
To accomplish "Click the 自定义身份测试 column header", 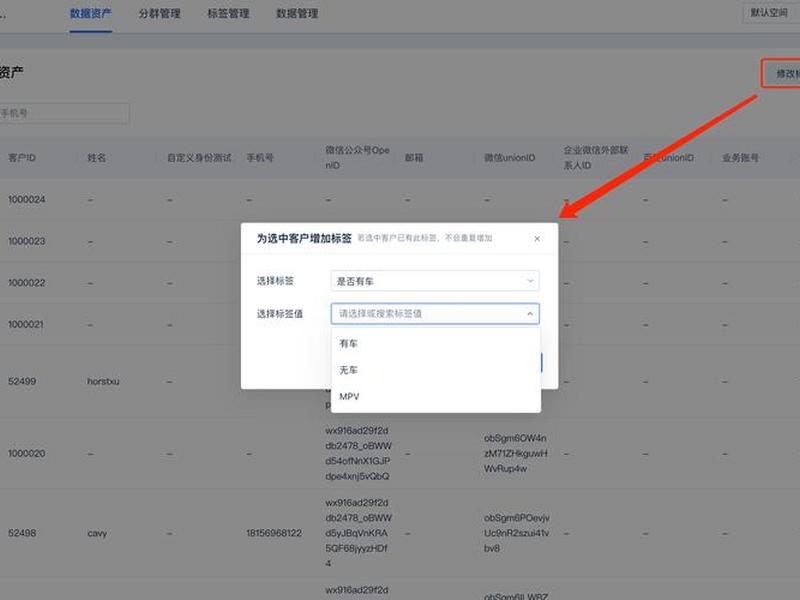I will coord(199,158).
